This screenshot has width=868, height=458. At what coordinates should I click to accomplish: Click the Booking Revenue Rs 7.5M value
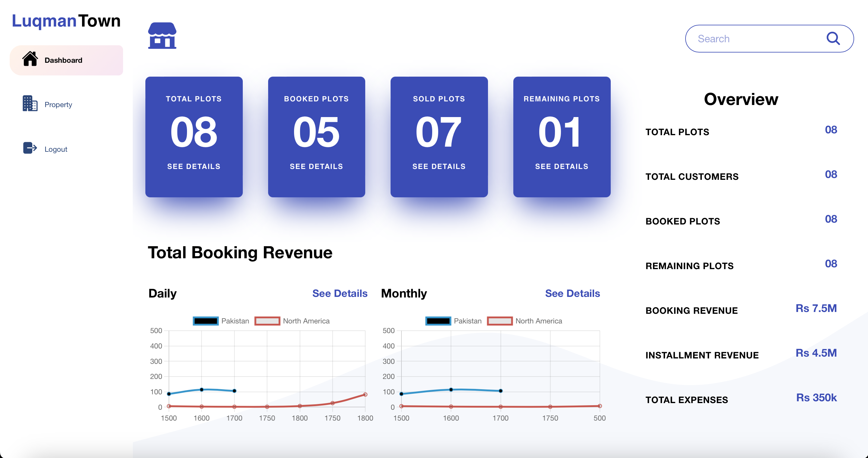(x=816, y=308)
